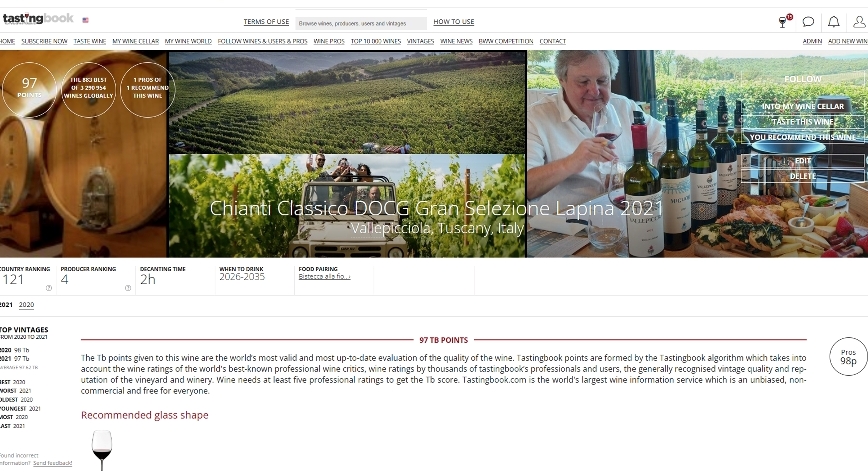The height and width of the screenshot is (472, 868).
Task: Click the TASTE THIS WINE button
Action: point(803,122)
